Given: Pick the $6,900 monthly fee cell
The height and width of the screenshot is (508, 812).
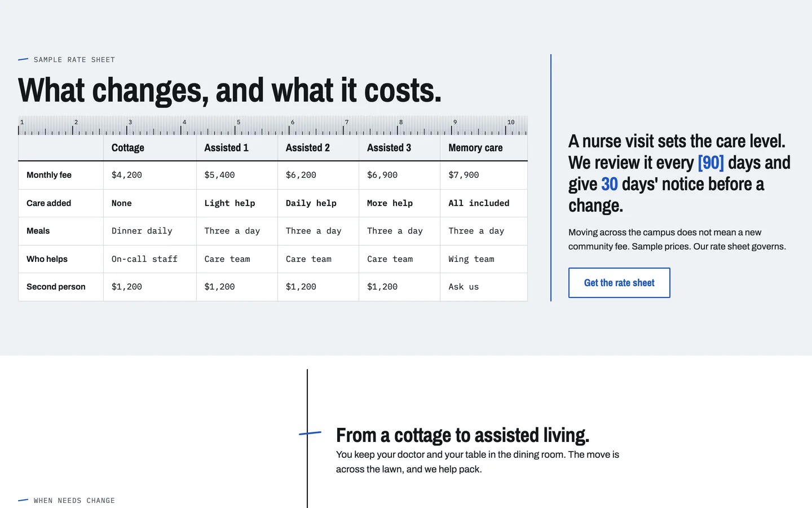Looking at the screenshot, I should [x=399, y=175].
